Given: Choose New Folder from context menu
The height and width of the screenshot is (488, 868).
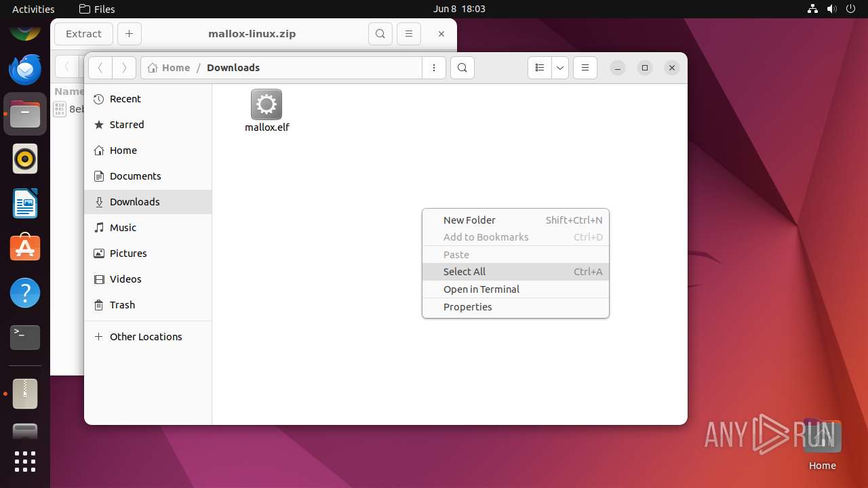Looking at the screenshot, I should point(515,220).
